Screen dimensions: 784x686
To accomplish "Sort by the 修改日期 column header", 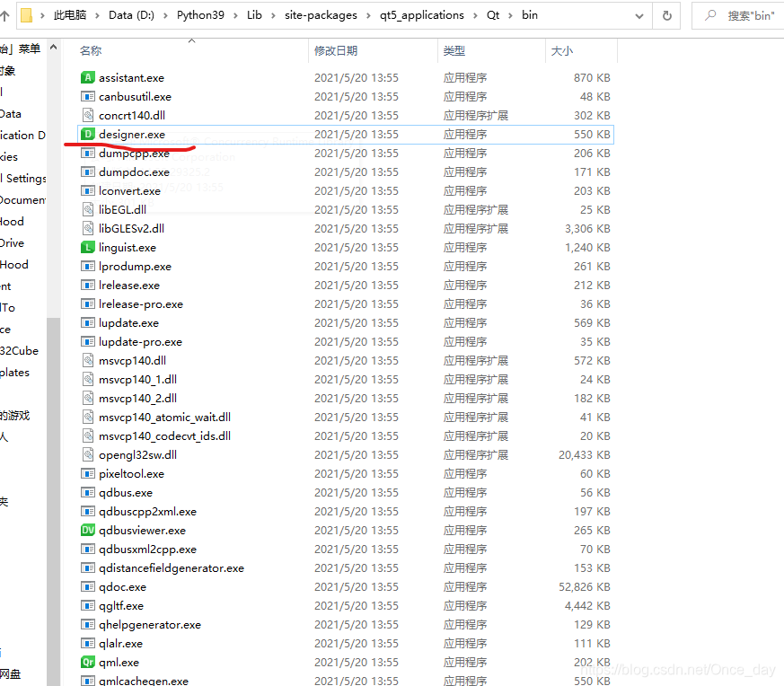I will click(x=336, y=50).
